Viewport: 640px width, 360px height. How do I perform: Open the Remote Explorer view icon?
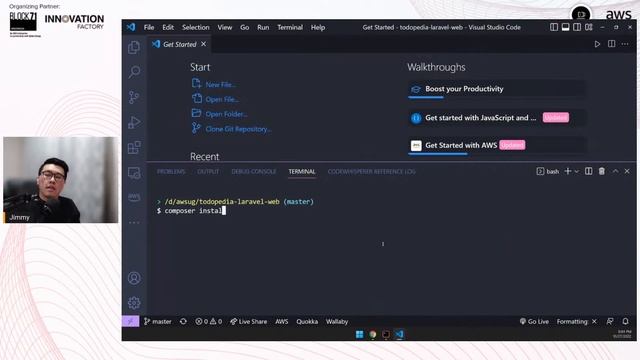click(134, 173)
